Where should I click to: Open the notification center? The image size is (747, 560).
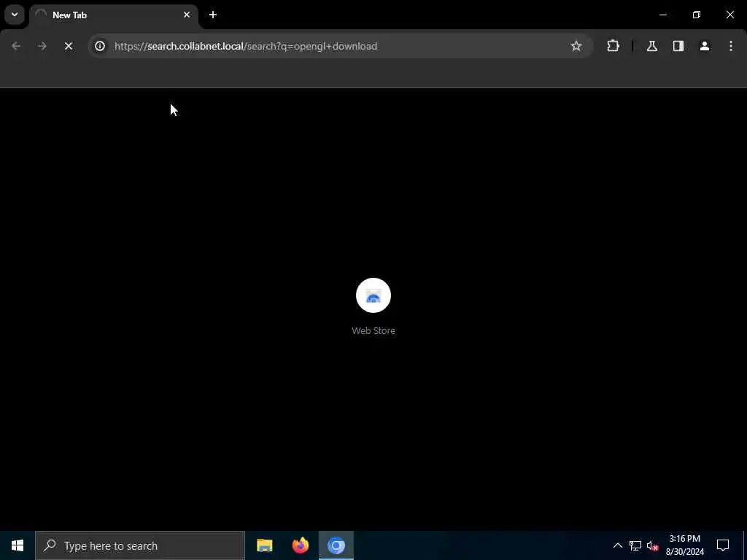click(723, 545)
